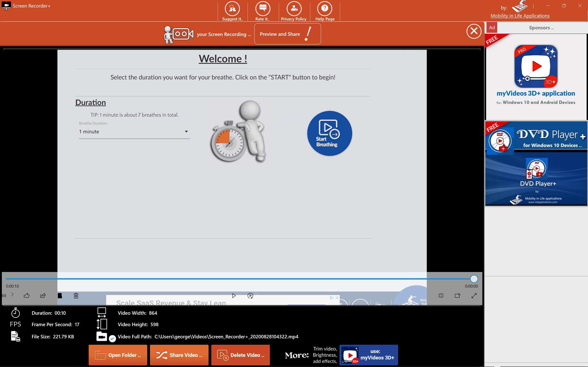Open the Privacy Policy page
This screenshot has height=367, width=588.
[x=294, y=9]
